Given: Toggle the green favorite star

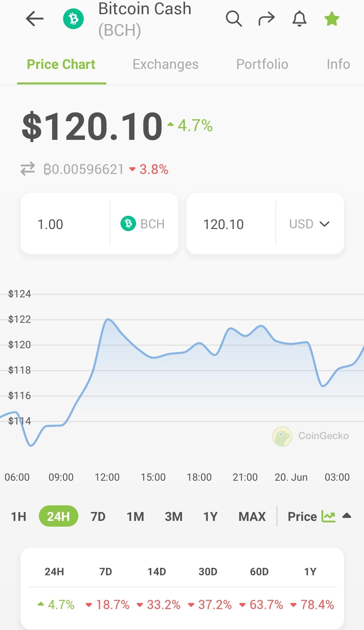Looking at the screenshot, I should coord(332,19).
